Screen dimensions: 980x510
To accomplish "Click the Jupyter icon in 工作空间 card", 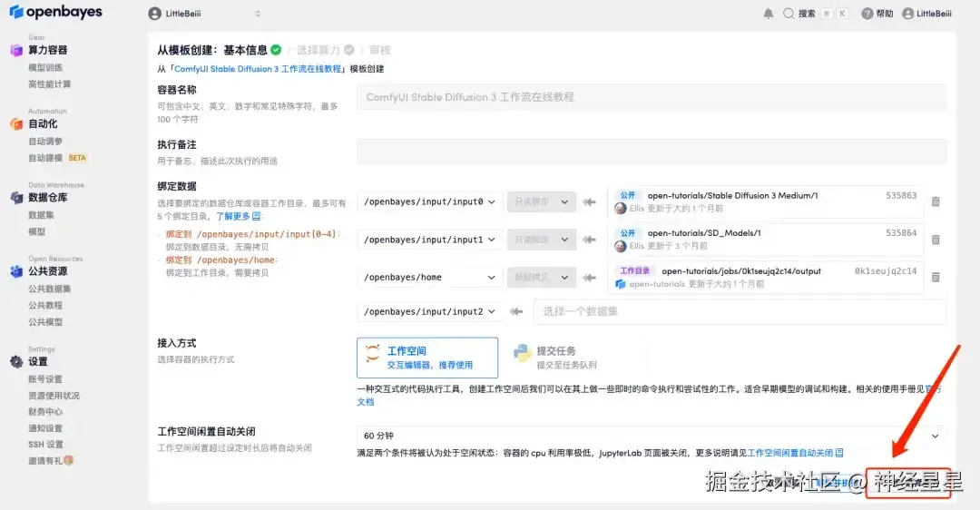I will point(373,353).
